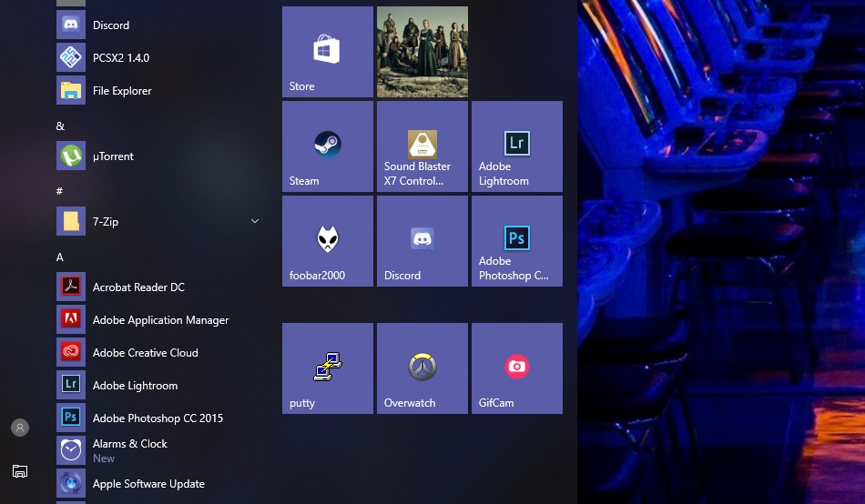Image resolution: width=865 pixels, height=504 pixels.
Task: Open the Adobe Lightroom tile
Action: [x=517, y=146]
